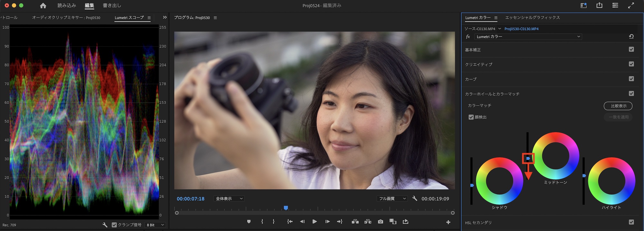
Task: Open the 全体表示 zoom dropdown
Action: click(x=229, y=199)
